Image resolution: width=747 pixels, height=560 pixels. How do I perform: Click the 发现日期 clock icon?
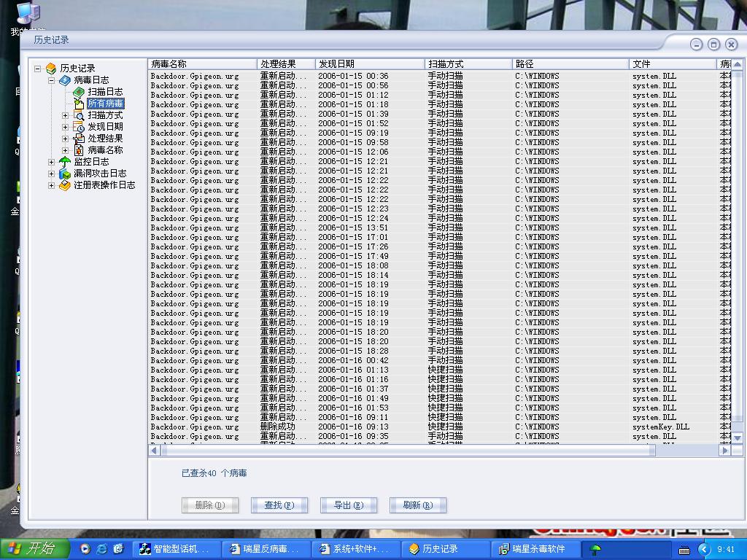79,127
